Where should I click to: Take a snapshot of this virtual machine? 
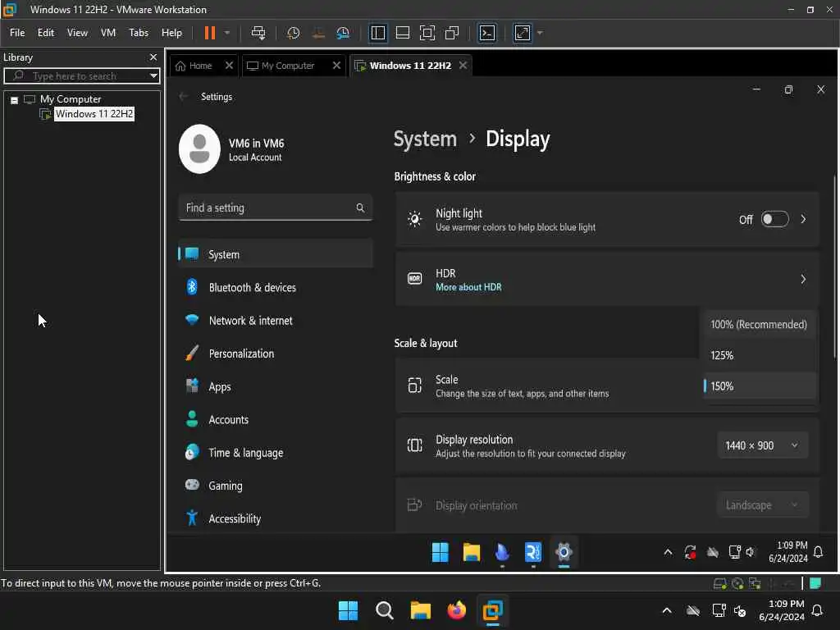click(293, 33)
